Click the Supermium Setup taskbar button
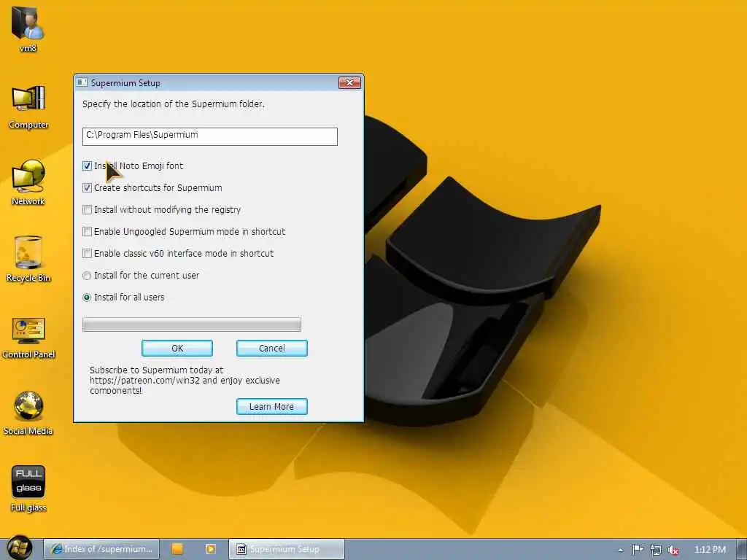The height and width of the screenshot is (560, 747). click(x=286, y=549)
